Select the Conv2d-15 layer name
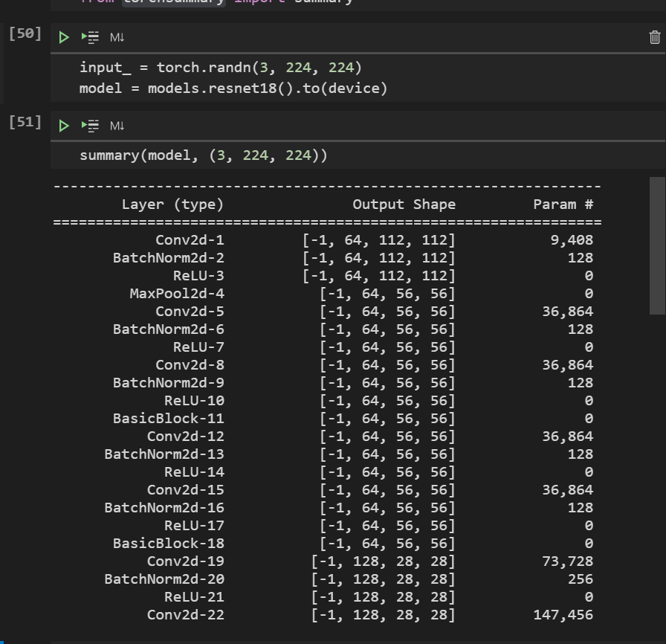The height and width of the screenshot is (644, 666). [x=185, y=490]
